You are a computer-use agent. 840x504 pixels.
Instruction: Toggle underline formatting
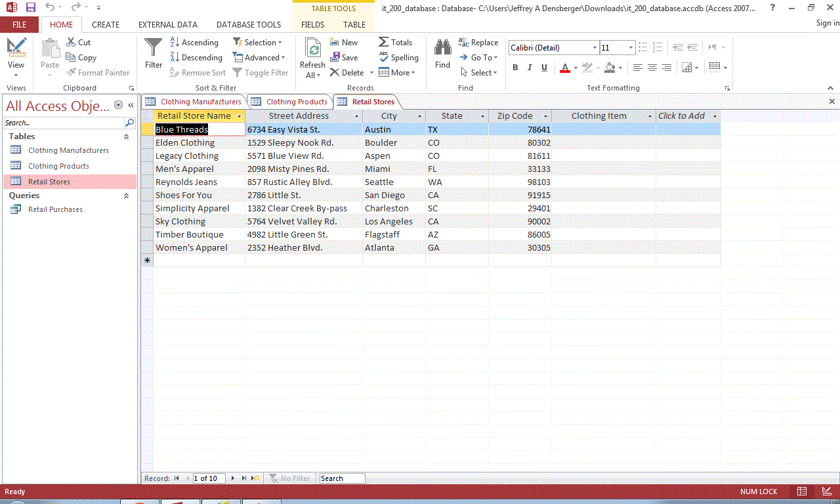543,67
